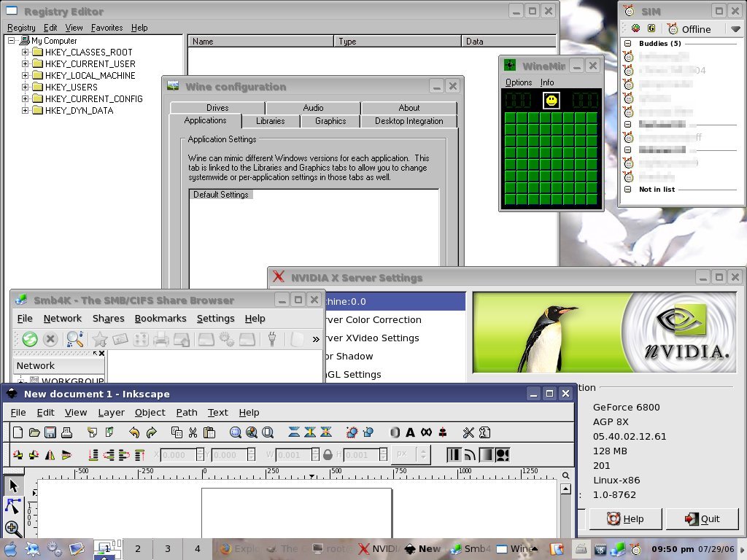Click the smiley face in WineMine

(551, 100)
